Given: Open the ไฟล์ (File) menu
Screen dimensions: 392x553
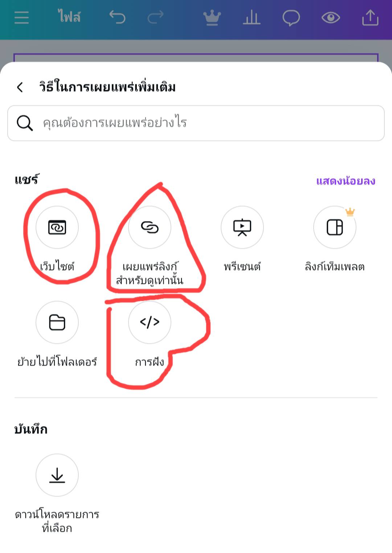Looking at the screenshot, I should [x=69, y=17].
